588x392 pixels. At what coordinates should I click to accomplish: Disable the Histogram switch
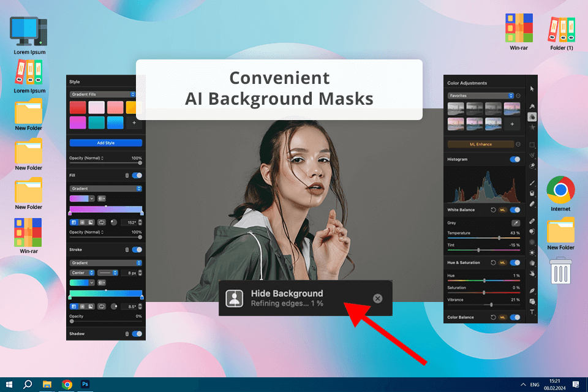515,159
